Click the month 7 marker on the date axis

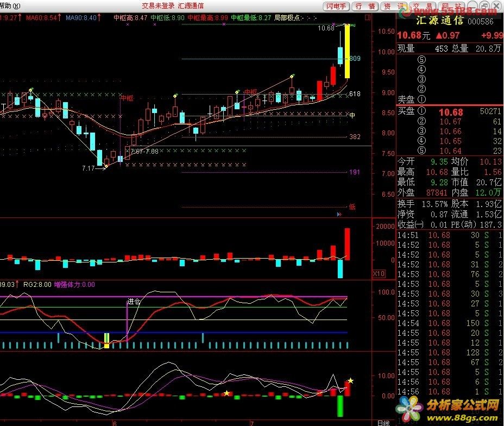[x=252, y=423]
